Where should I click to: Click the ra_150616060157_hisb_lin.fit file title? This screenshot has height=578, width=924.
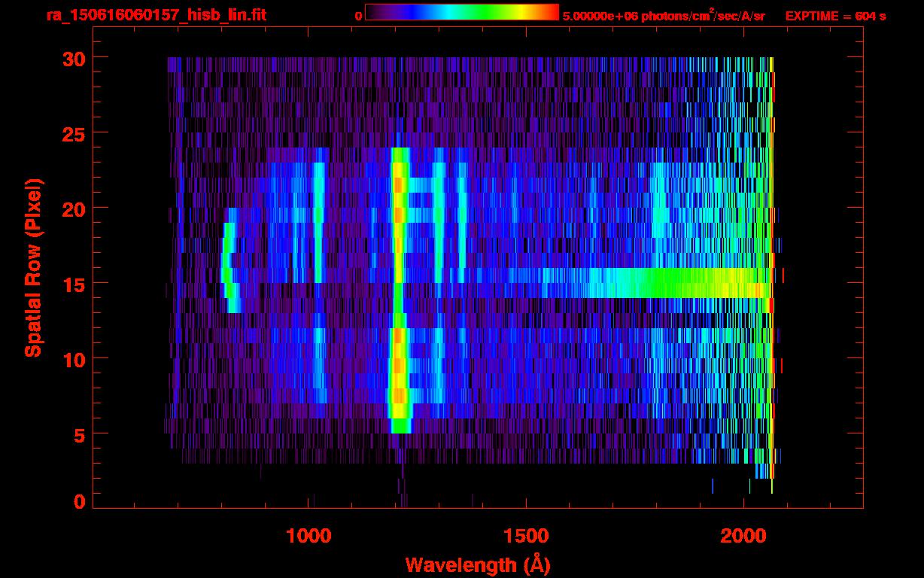point(156,15)
